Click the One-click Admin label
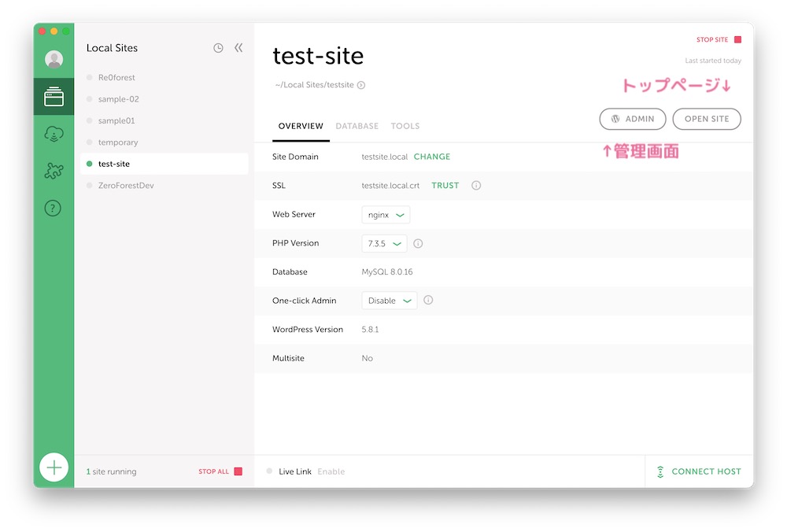787x532 pixels. (304, 301)
